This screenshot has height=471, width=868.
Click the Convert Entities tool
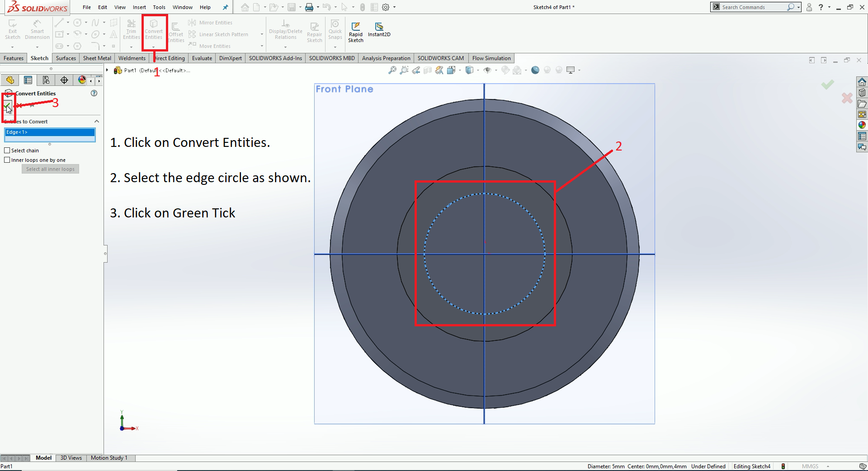[x=154, y=29]
